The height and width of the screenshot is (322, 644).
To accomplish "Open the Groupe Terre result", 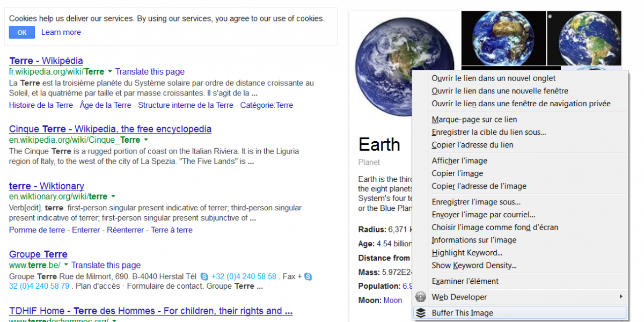I will (x=38, y=254).
